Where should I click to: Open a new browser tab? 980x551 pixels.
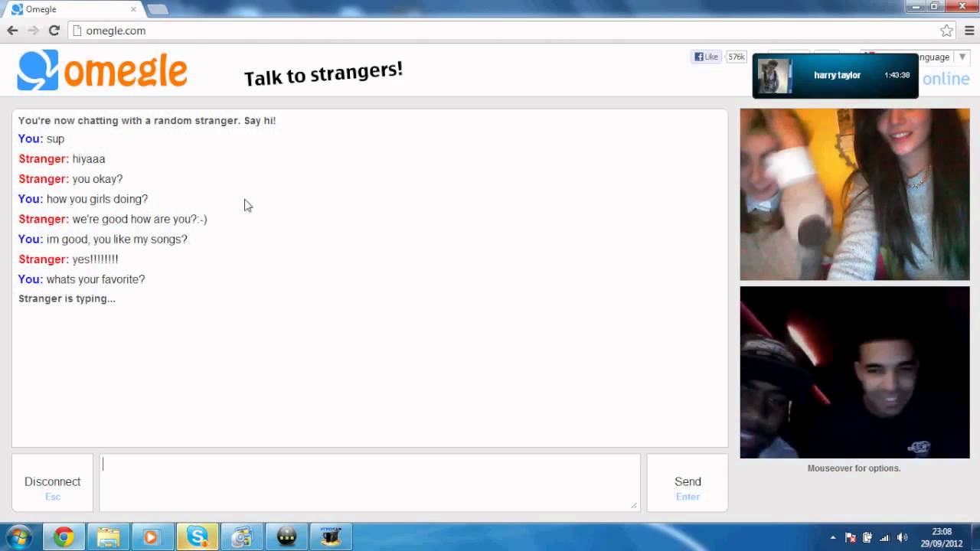coord(158,9)
